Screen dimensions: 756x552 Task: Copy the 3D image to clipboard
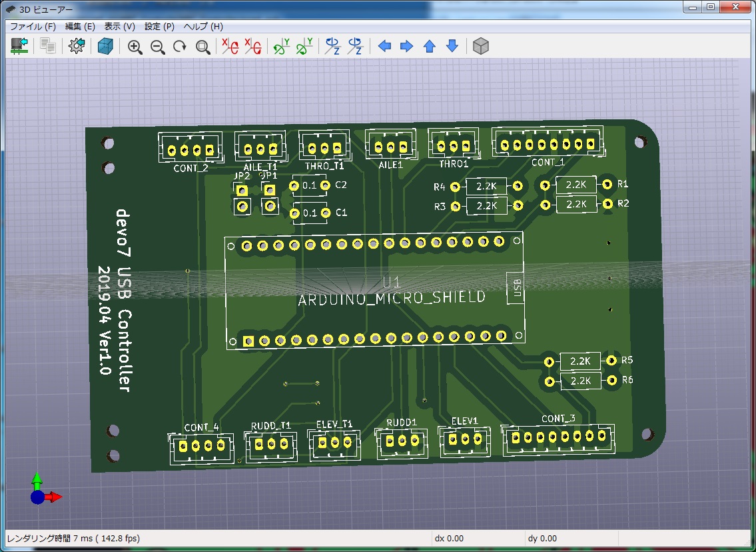tap(47, 46)
